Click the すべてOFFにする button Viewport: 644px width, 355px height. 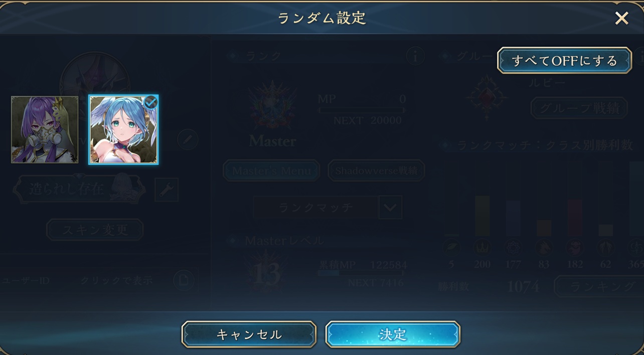pos(564,61)
